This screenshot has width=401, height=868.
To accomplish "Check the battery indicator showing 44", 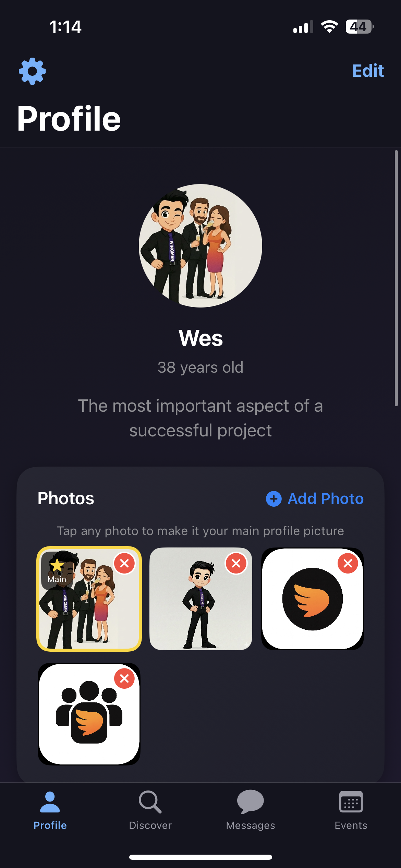I will click(359, 27).
